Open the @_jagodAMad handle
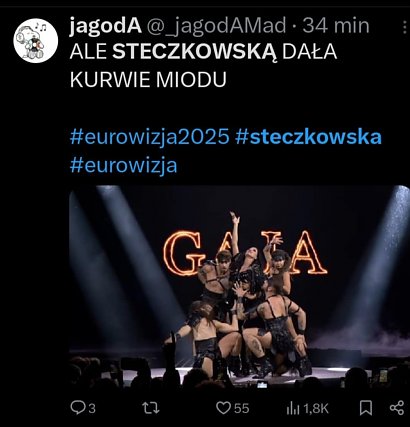The image size is (410, 427). [x=216, y=26]
